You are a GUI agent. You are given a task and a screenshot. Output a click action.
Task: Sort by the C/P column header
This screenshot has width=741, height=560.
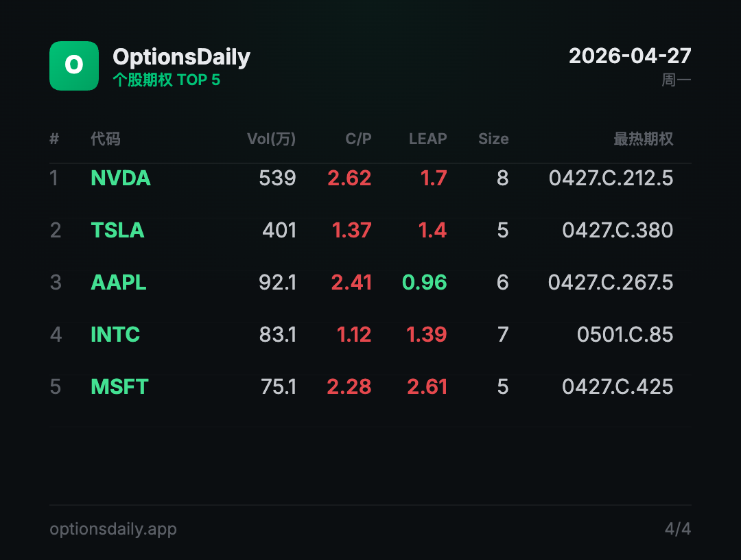(x=358, y=139)
